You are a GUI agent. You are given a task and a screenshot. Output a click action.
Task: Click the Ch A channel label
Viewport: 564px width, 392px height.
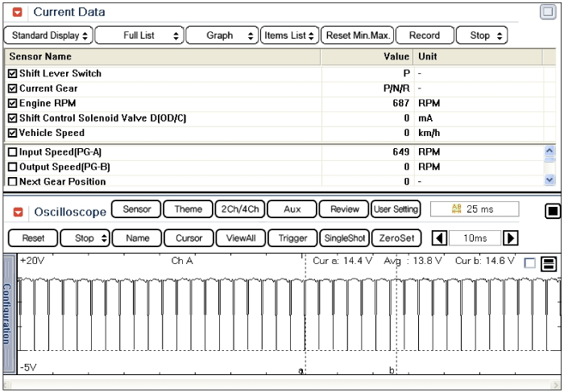coord(182,261)
